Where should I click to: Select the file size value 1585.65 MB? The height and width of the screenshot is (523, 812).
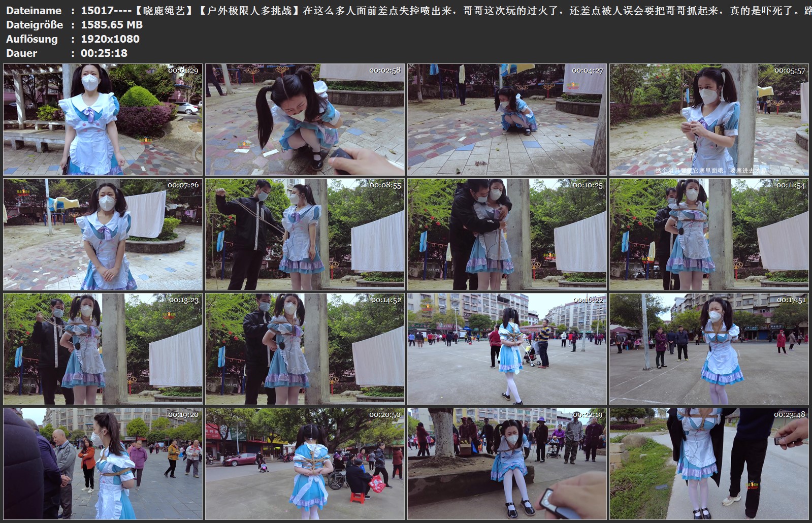(x=112, y=25)
